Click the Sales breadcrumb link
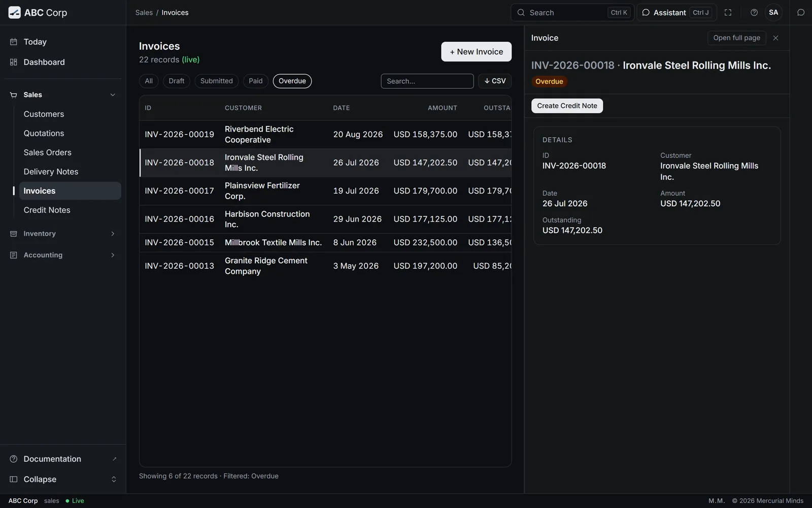Viewport: 812px width, 508px height. click(x=144, y=13)
